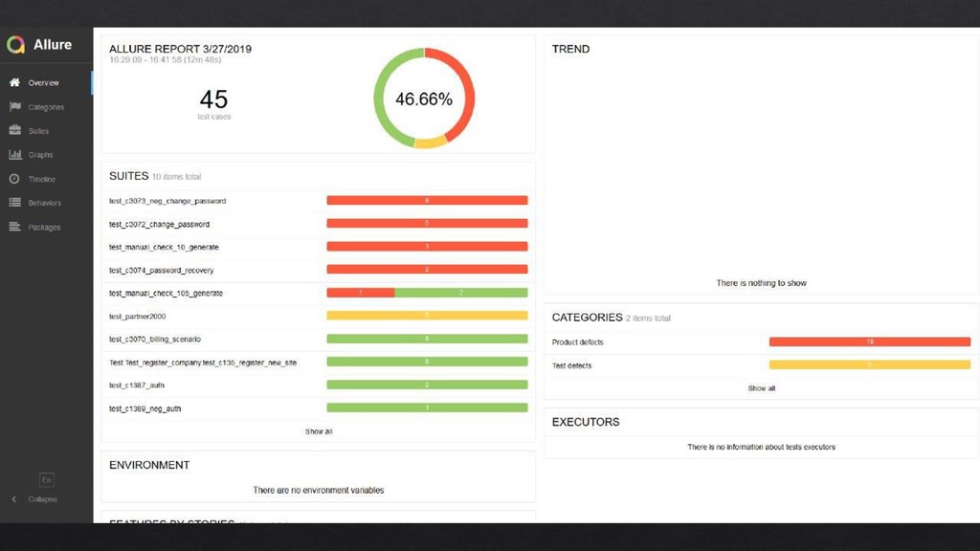Click the Allure logo icon
The image size is (980, 551).
pos(15,44)
